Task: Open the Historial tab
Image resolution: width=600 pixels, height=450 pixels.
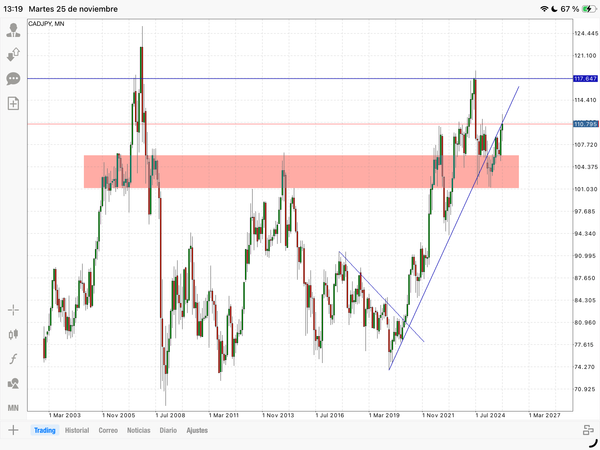Action: [77, 430]
